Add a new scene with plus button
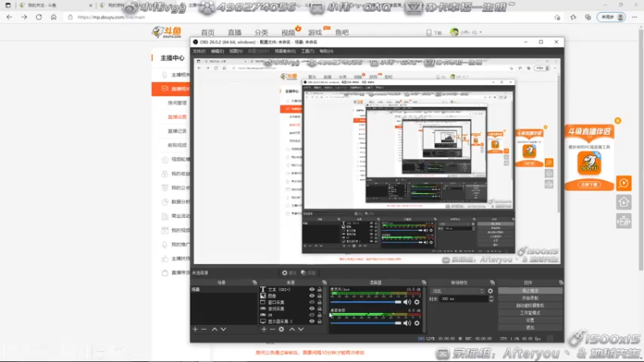The image size is (644, 362). pos(196,329)
